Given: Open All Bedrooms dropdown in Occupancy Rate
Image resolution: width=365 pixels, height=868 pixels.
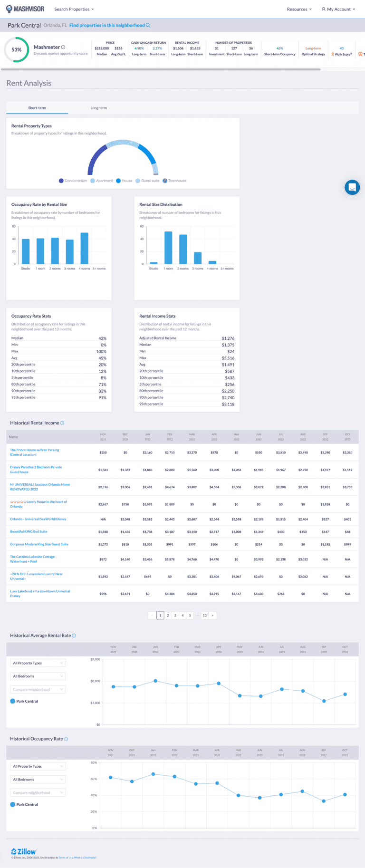Looking at the screenshot, I should point(38,780).
